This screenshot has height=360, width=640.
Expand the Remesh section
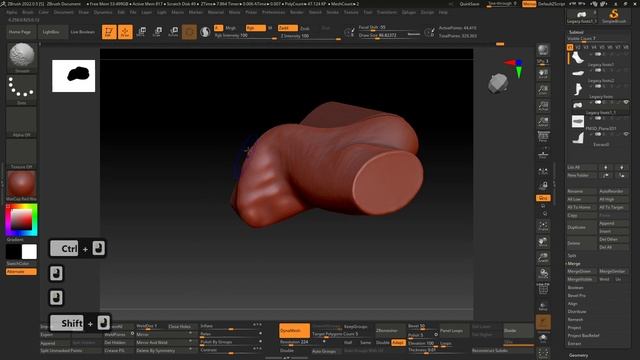[576, 319]
